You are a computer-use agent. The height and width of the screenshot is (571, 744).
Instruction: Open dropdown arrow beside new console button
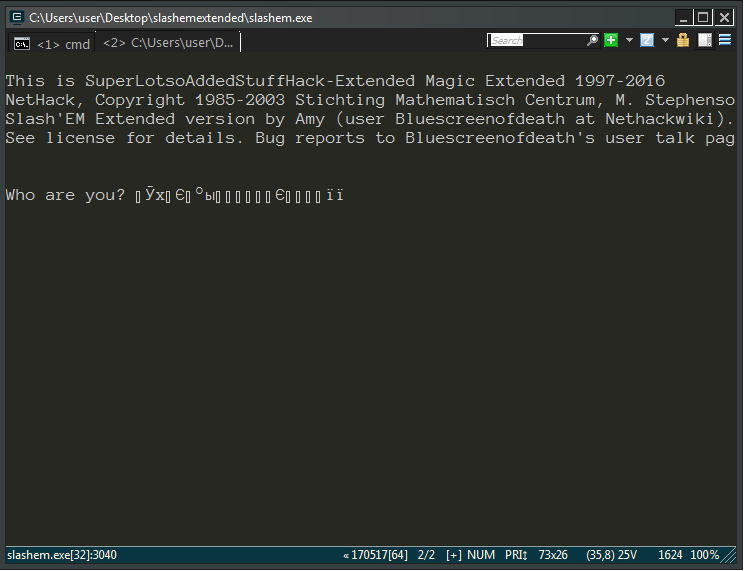pos(629,40)
